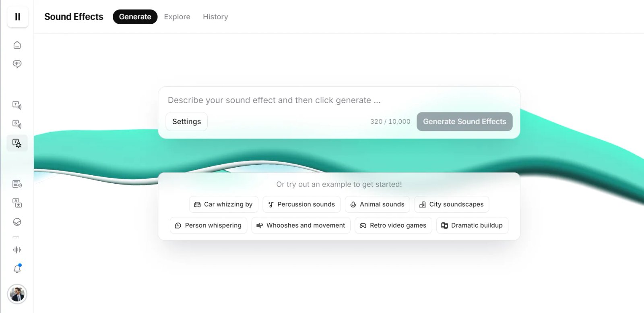Try the Car whizzing by example

[223, 204]
